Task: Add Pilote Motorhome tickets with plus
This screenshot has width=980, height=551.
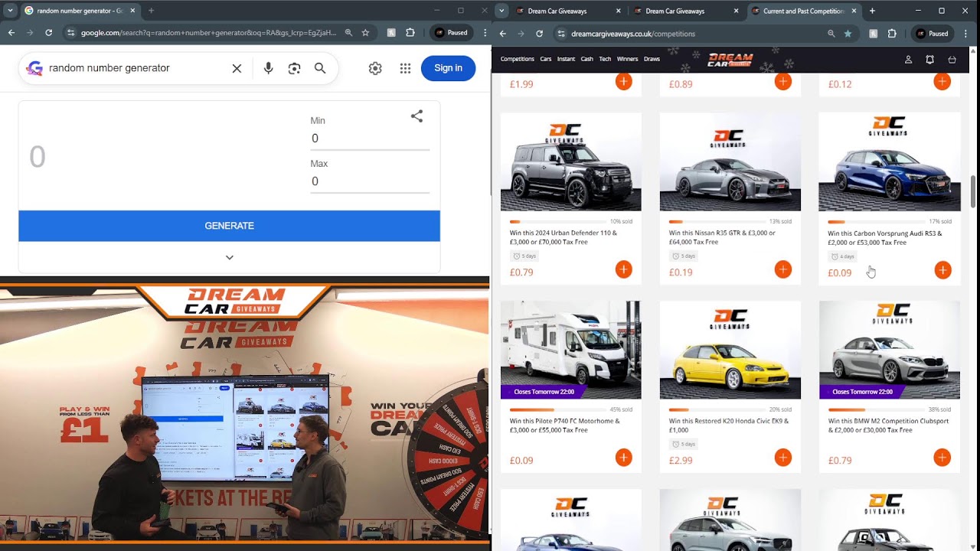Action: [x=623, y=458]
